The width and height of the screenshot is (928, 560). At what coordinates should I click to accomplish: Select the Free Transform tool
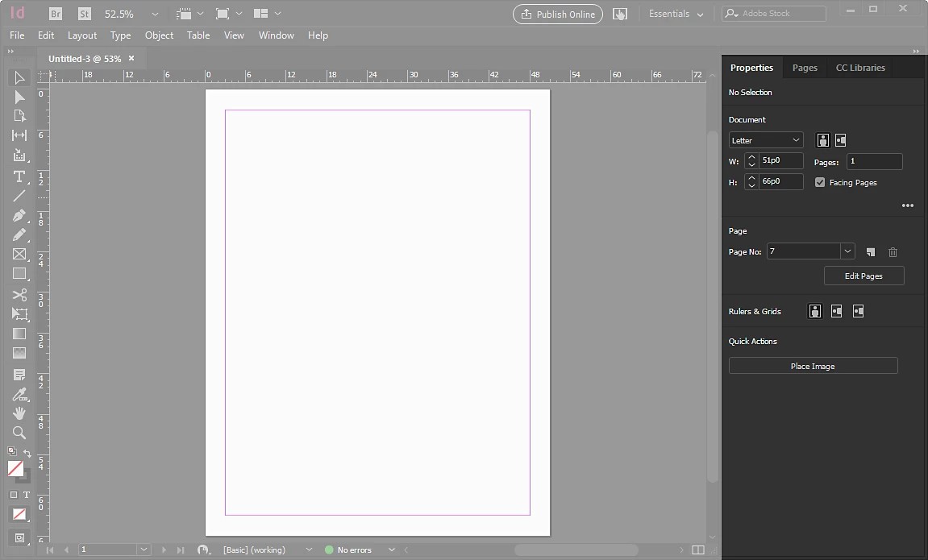click(19, 314)
